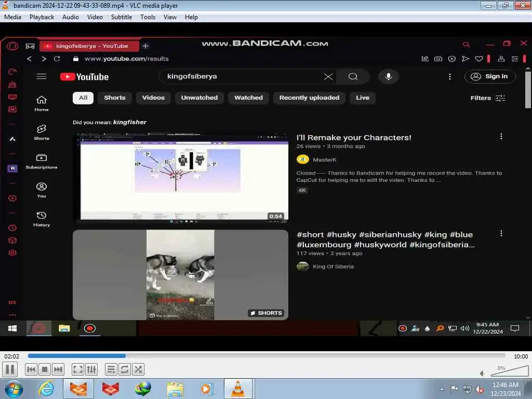Viewport: 532px width, 399px height.
Task: Open the Media menu
Action: [x=12, y=17]
